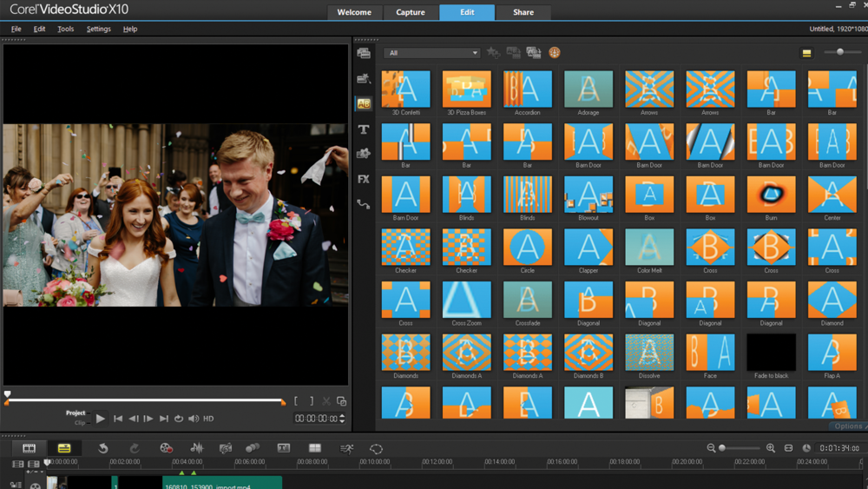Switch to the Capture tab

coord(411,12)
